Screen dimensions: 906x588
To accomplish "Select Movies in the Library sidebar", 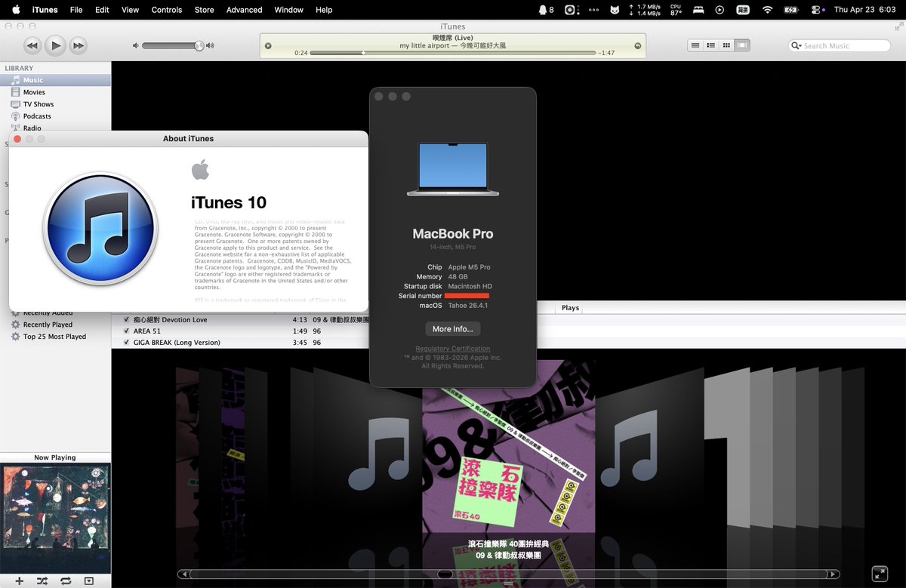I will pyautogui.click(x=55, y=92).
